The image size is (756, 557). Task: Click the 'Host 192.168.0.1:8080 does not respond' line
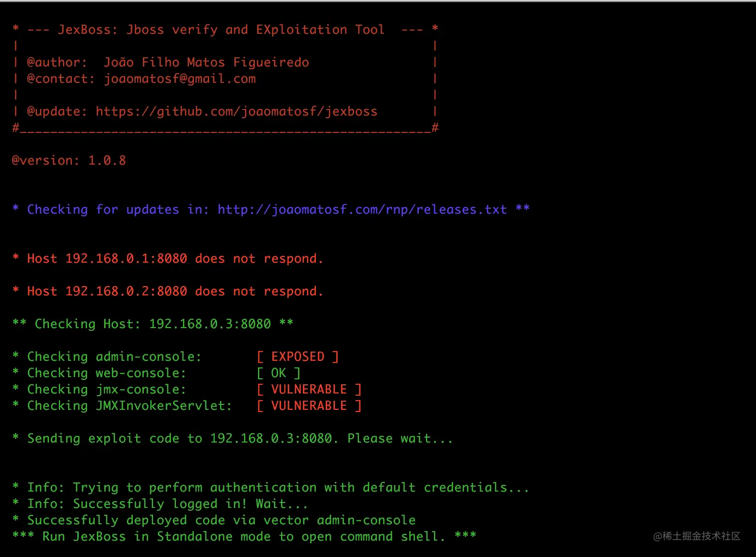168,259
